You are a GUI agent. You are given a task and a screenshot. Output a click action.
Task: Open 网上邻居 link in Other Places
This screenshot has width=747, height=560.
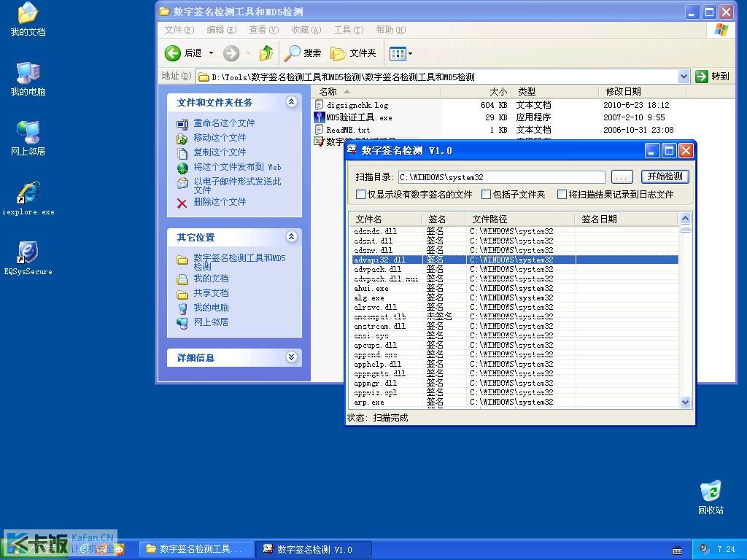(211, 322)
